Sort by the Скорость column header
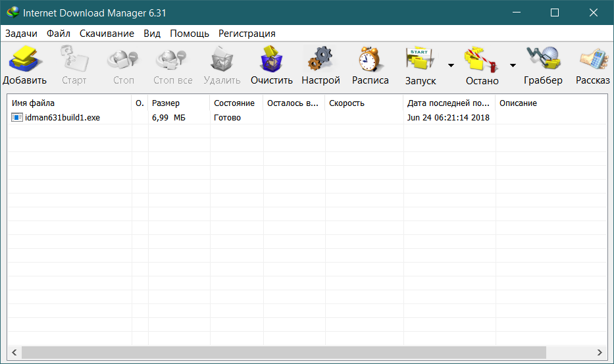Viewport: 614px width, 364px height. (x=364, y=103)
